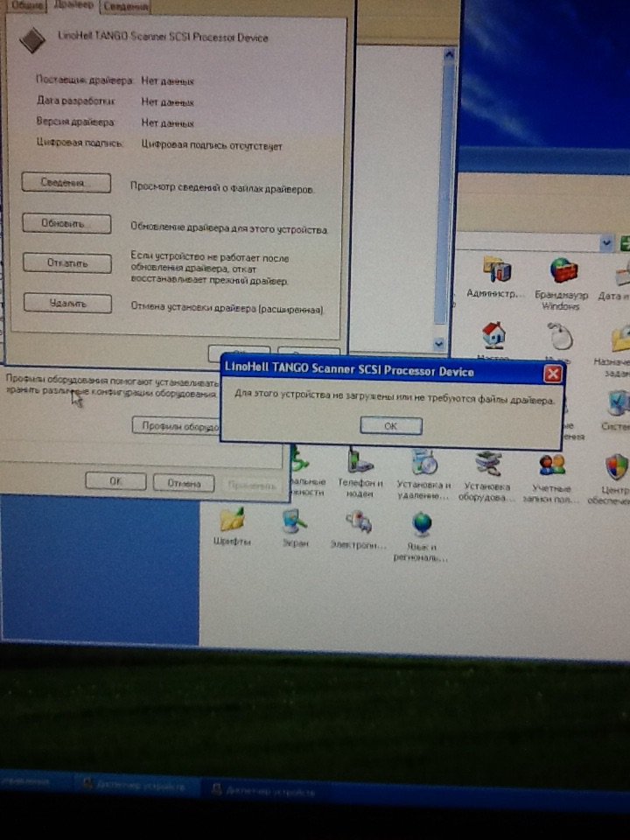630x840 pixels.
Task: Click the LinoHell TANGO Scanner device icon
Action: coord(31,40)
